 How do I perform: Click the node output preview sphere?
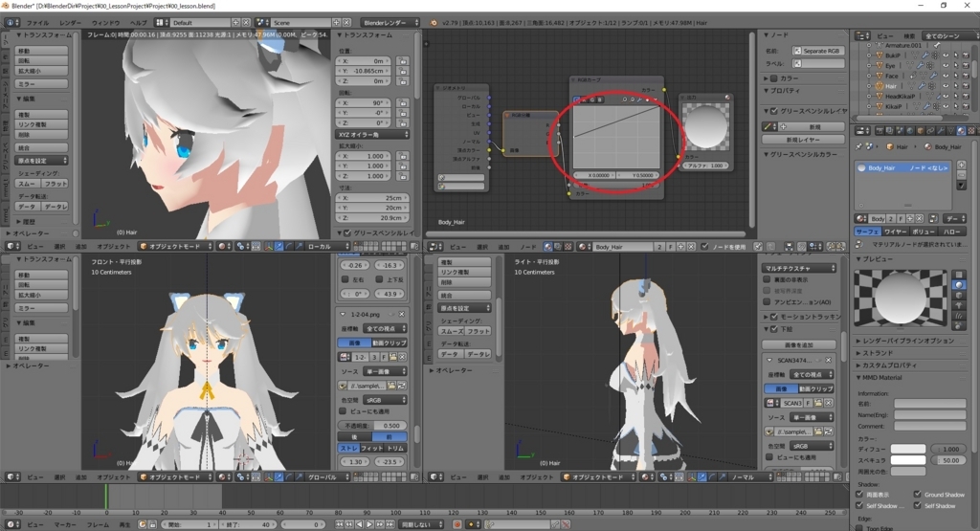(x=705, y=127)
